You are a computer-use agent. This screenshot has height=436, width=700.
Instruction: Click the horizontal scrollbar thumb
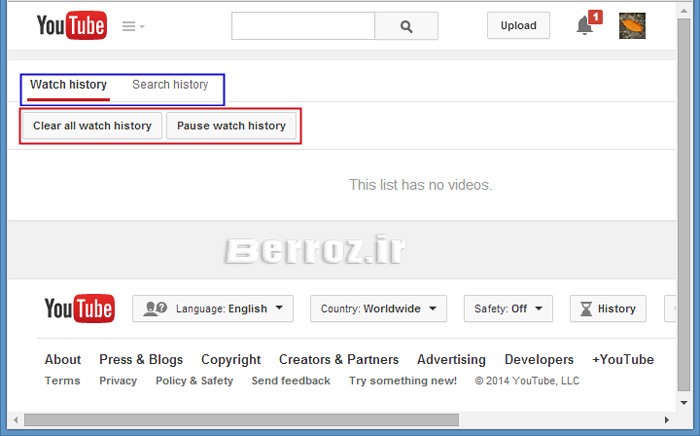click(242, 420)
